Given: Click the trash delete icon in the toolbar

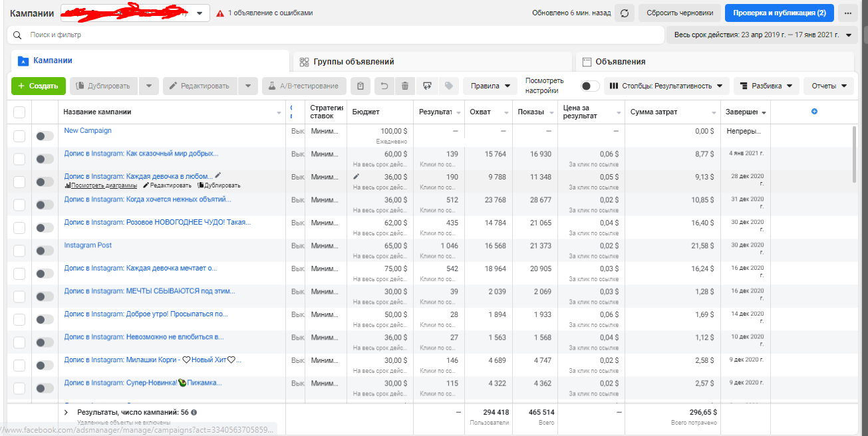Looking at the screenshot, I should tap(405, 86).
